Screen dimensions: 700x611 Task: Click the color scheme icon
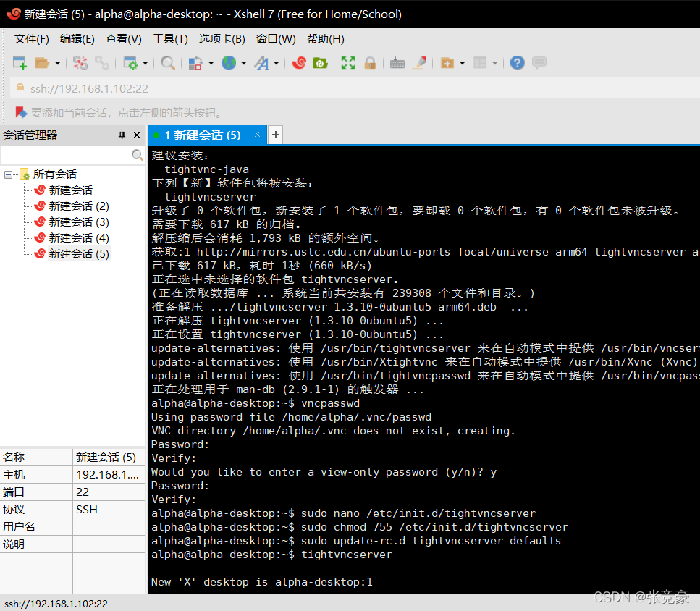point(195,63)
